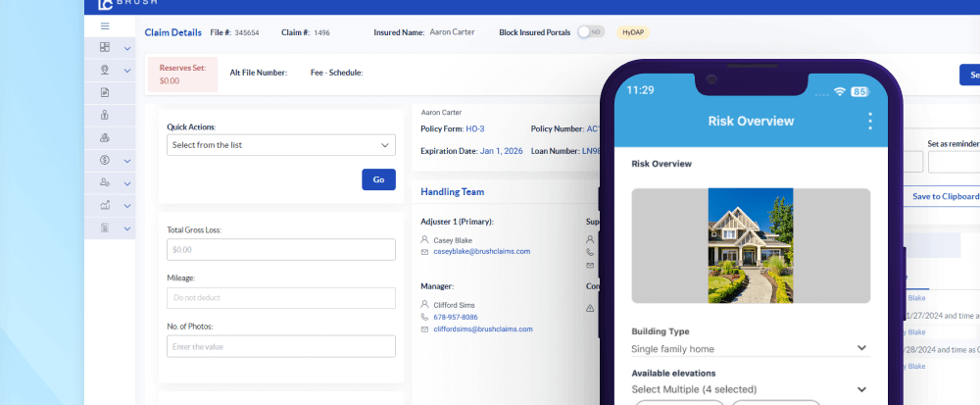The image size is (980, 405).
Task: Click the Alt File Number label
Action: point(258,73)
